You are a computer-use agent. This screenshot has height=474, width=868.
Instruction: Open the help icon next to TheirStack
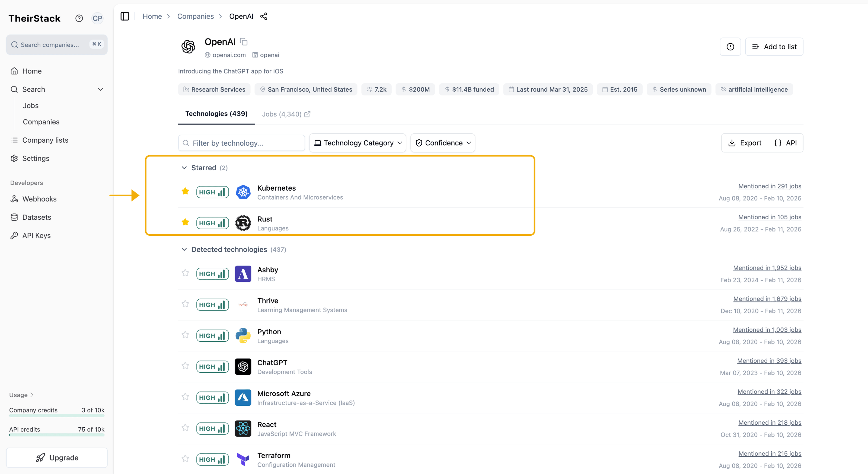pos(79,18)
